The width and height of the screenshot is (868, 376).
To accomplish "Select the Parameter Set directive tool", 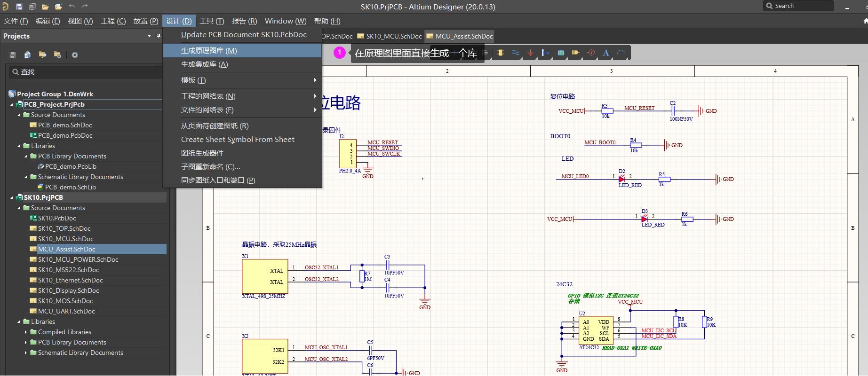I will pos(591,53).
